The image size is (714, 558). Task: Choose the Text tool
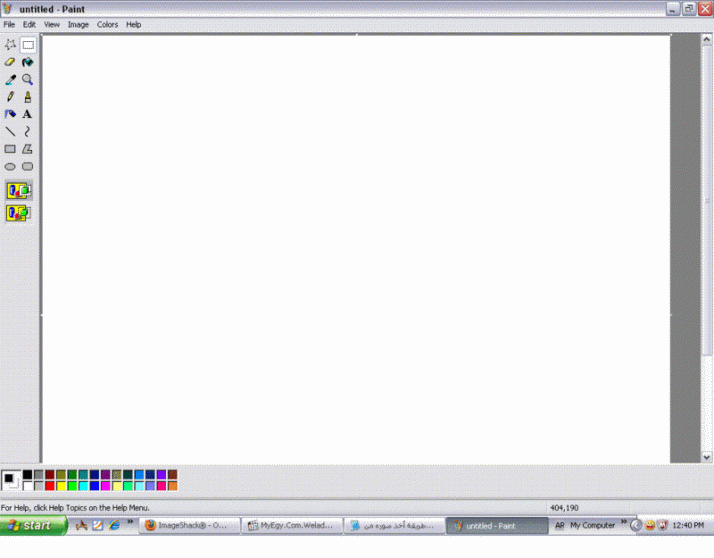point(28,114)
